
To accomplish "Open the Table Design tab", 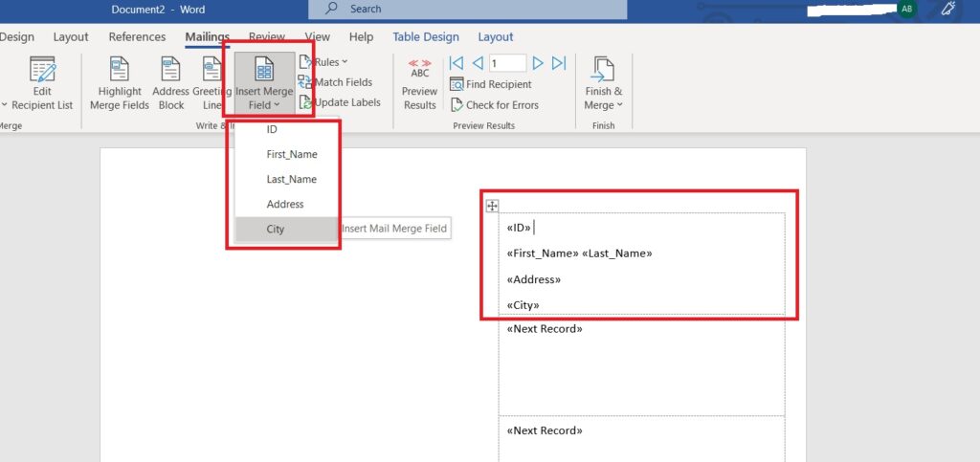I will pos(425,37).
